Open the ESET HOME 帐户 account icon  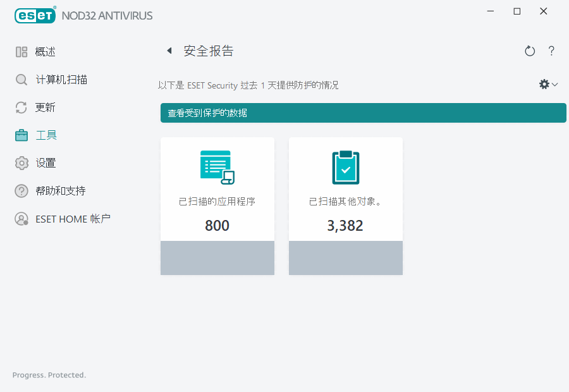coord(21,218)
